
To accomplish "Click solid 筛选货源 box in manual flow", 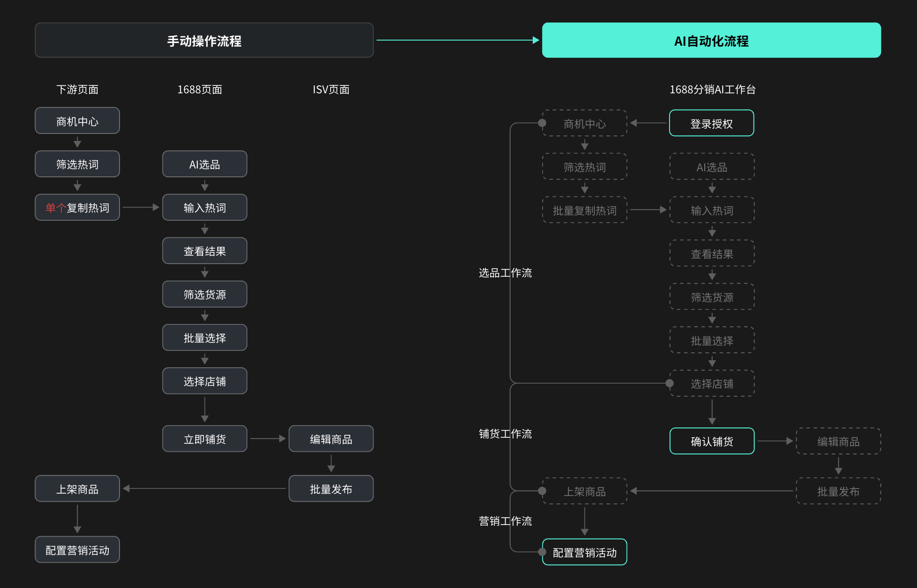I will pyautogui.click(x=205, y=294).
